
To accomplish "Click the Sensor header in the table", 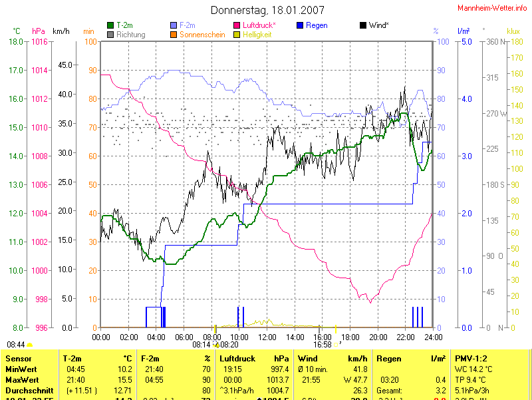I will 19,359.
